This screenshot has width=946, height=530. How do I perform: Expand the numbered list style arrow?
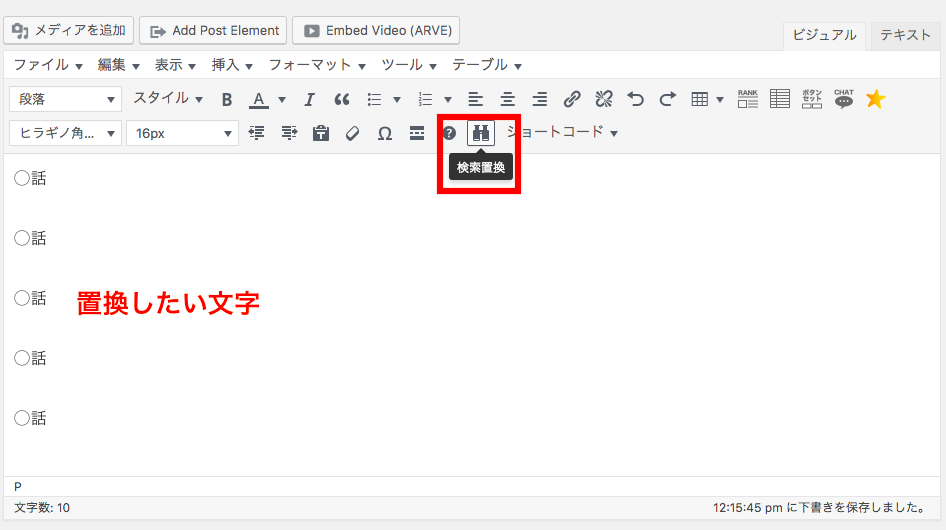tap(448, 100)
